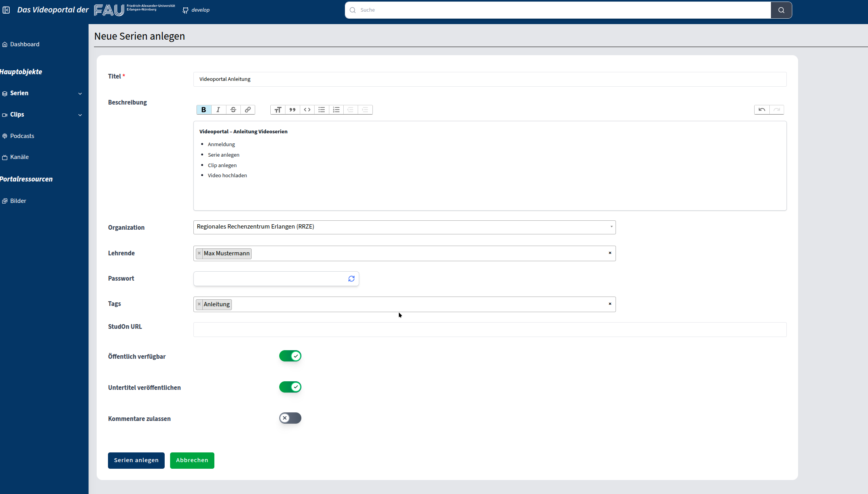
Task: Undo the last change in the editor
Action: click(x=762, y=110)
